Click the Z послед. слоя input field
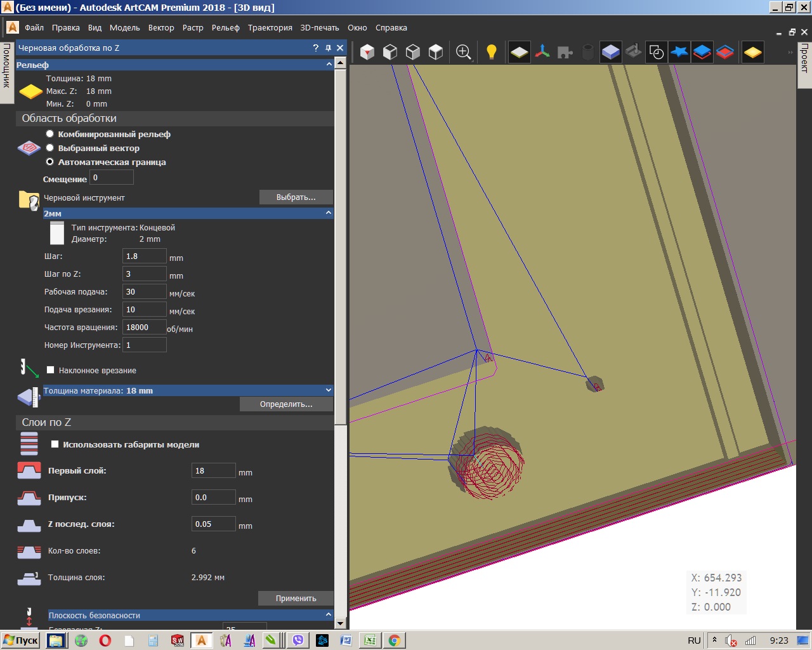 pyautogui.click(x=214, y=524)
